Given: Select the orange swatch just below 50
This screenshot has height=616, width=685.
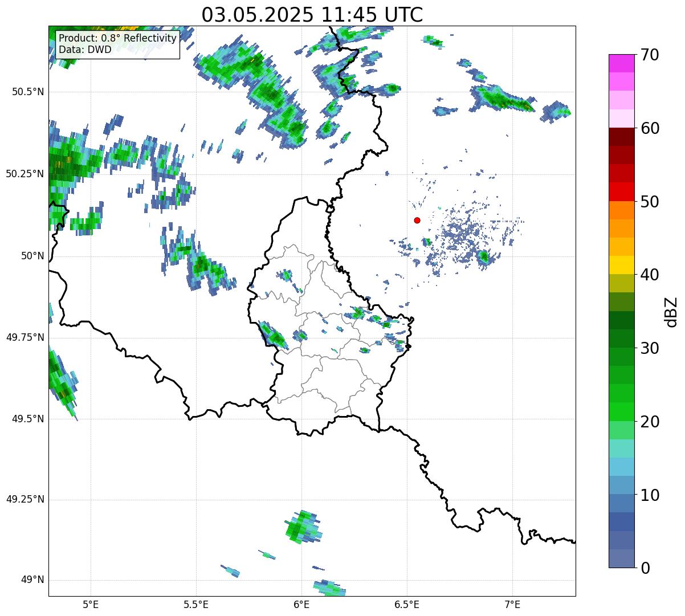Looking at the screenshot, I should [621, 210].
